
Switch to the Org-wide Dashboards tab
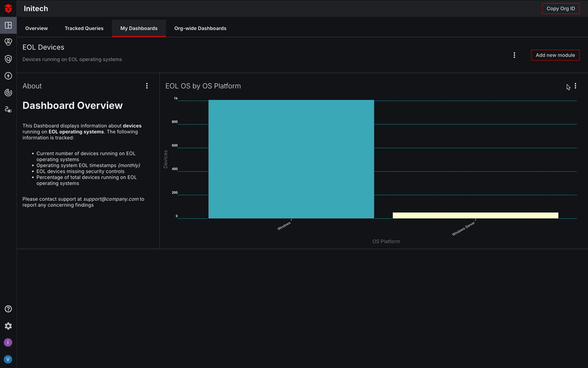(200, 28)
